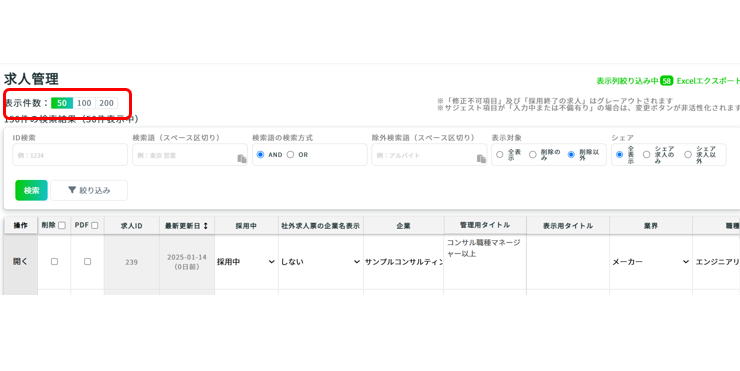Select シェア求人のみ option

(x=647, y=155)
